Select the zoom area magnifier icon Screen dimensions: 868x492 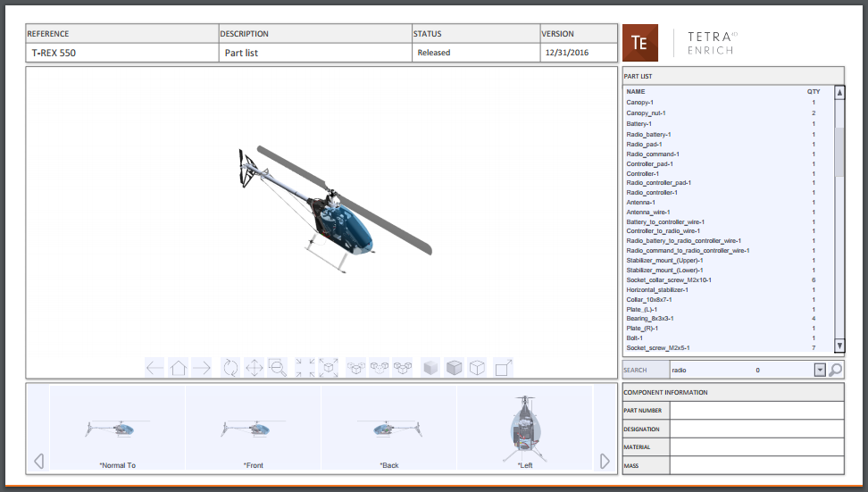point(278,368)
